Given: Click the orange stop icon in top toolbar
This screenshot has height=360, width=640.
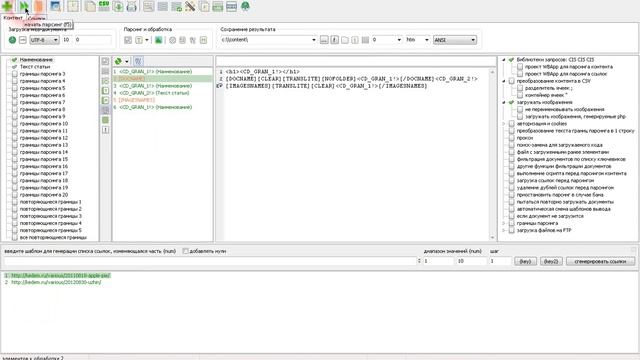Looking at the screenshot, I should click(x=38, y=6).
